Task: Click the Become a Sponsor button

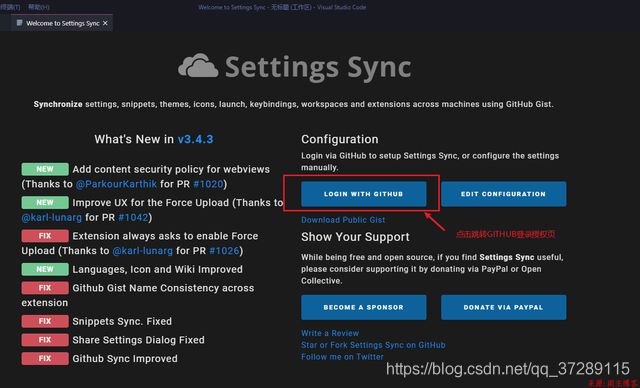Action: click(364, 307)
